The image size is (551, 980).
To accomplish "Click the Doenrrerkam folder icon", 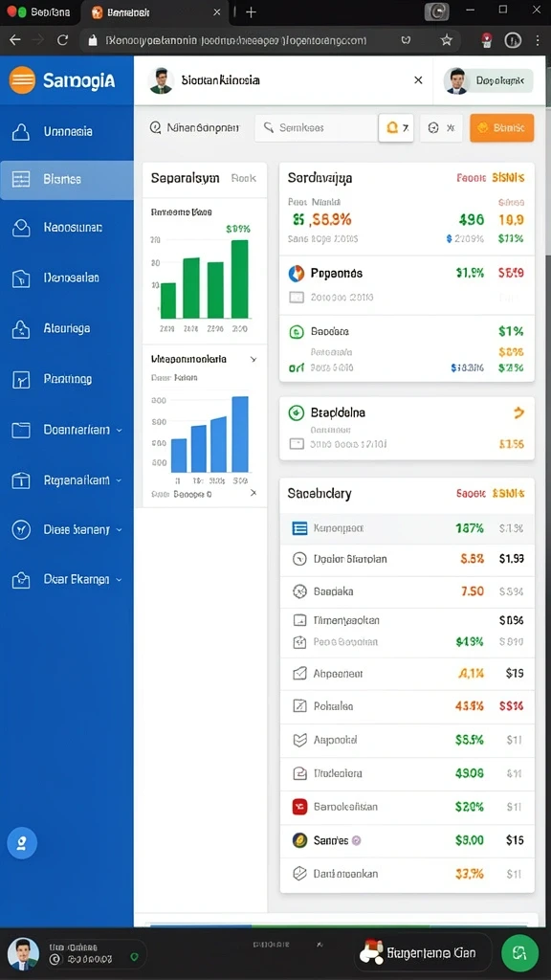I will pyautogui.click(x=21, y=430).
